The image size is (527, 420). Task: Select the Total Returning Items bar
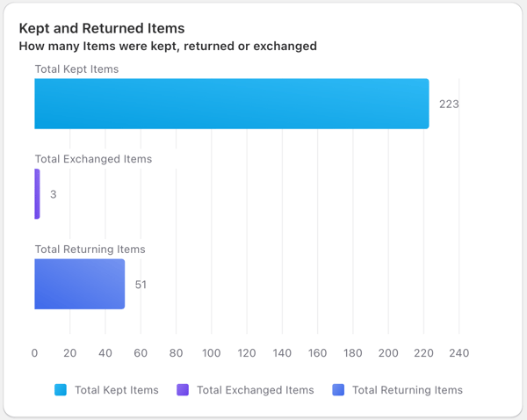pos(80,284)
